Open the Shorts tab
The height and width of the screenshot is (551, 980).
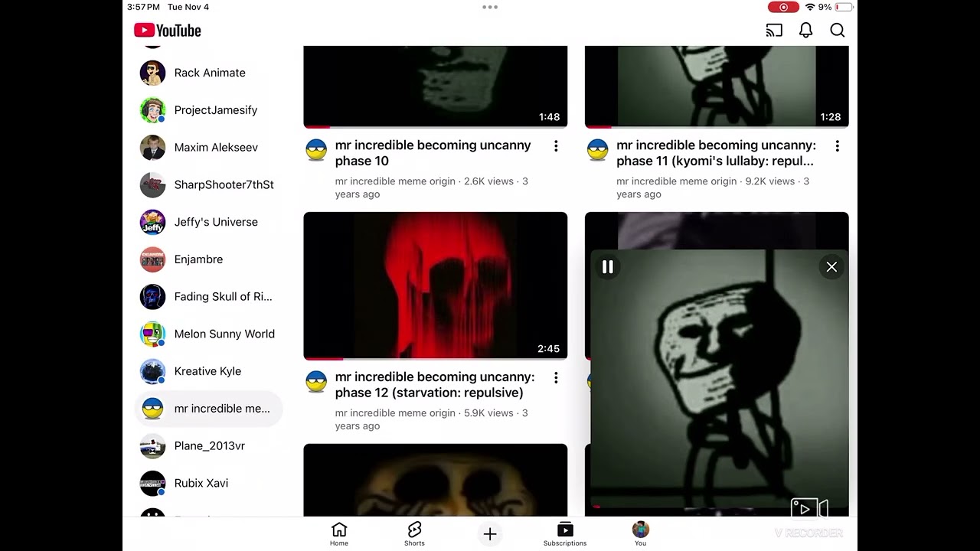414,534
